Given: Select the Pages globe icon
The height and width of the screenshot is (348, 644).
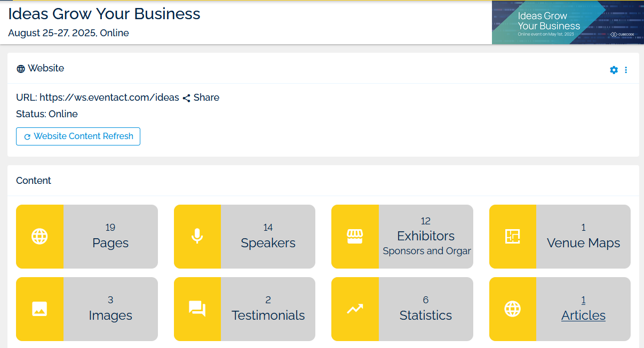Looking at the screenshot, I should click(x=39, y=236).
